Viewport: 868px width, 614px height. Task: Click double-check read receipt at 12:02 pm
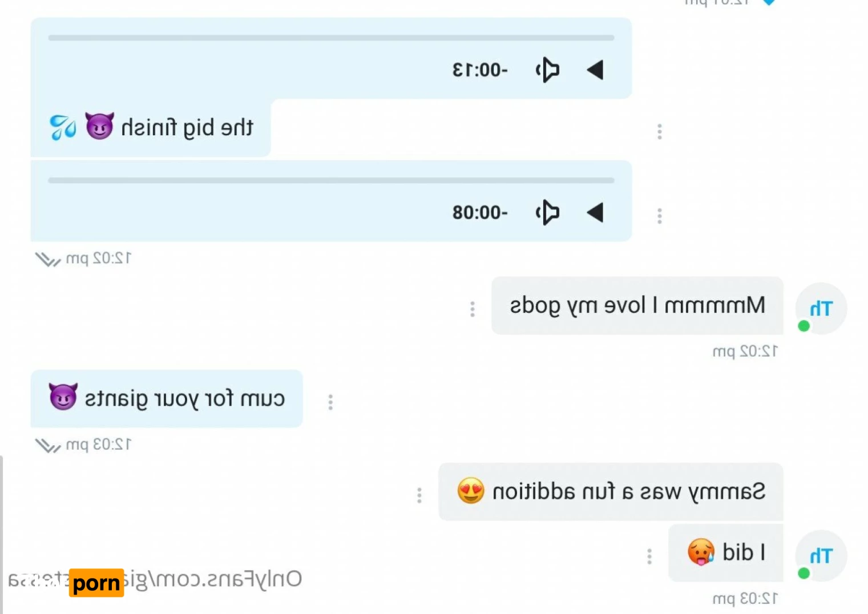pos(48,259)
